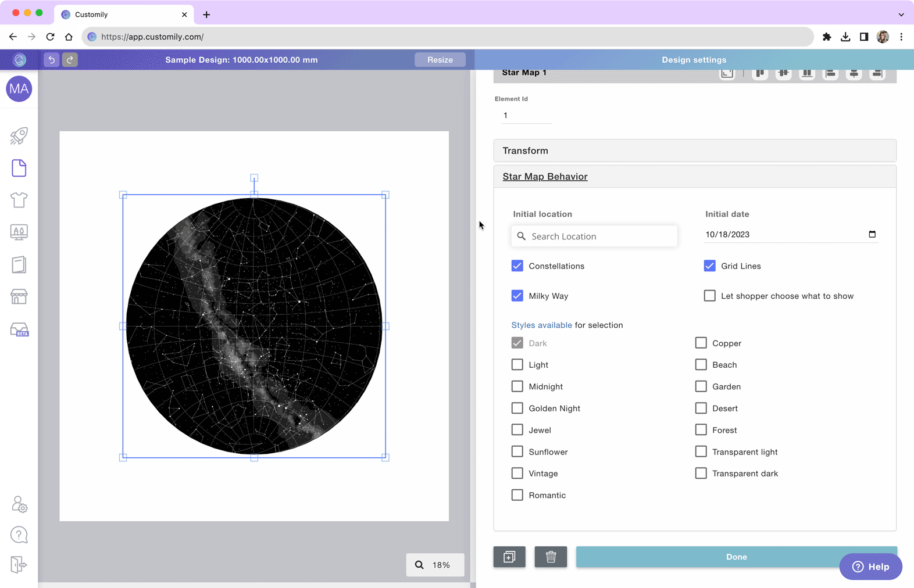Screen dimensions: 914x588
Task: Uncheck the Constellations checkbox
Action: pos(517,266)
